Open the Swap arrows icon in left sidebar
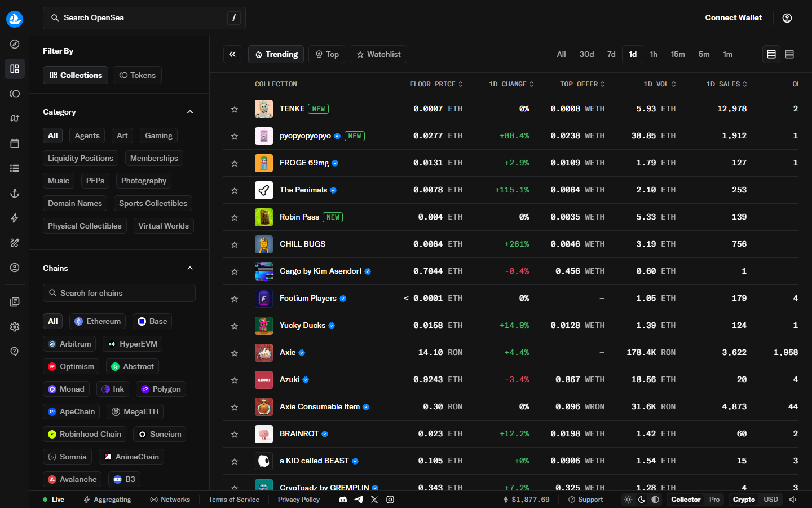This screenshot has height=508, width=812. point(15,119)
